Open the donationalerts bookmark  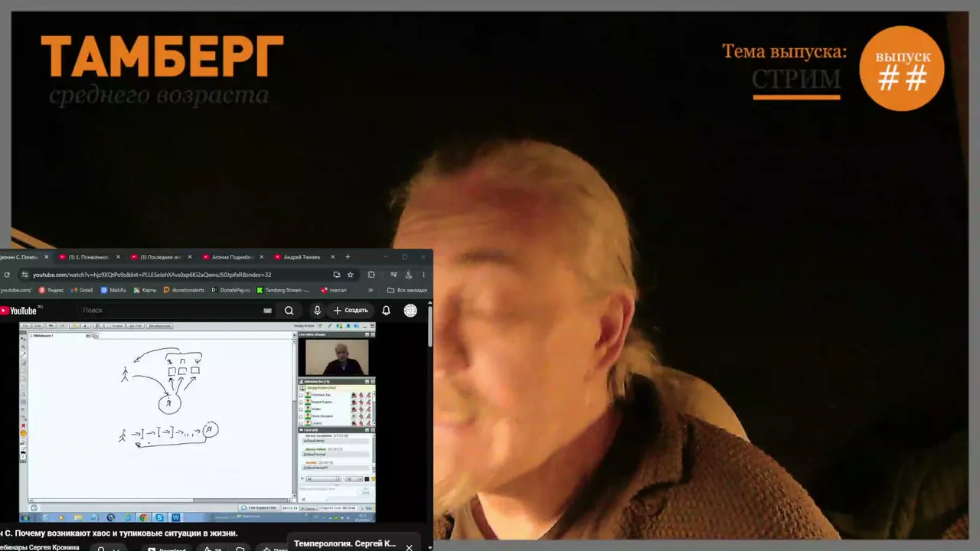(184, 290)
